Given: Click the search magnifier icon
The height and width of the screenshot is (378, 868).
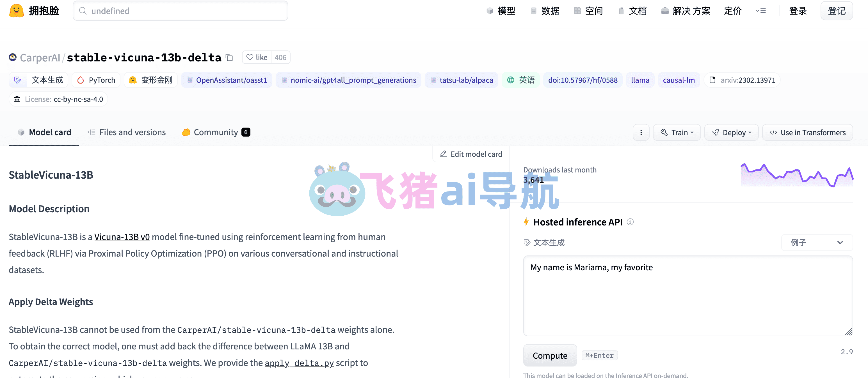Looking at the screenshot, I should (x=83, y=11).
